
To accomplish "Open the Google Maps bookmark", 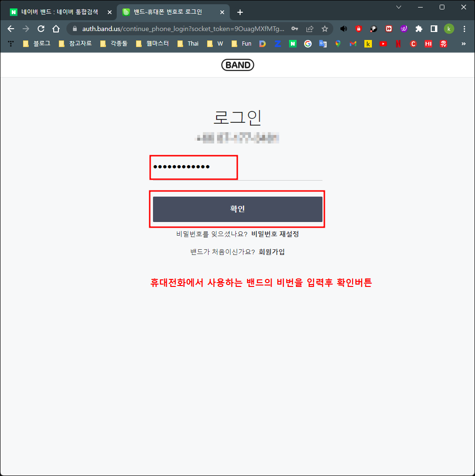I will tap(338, 43).
